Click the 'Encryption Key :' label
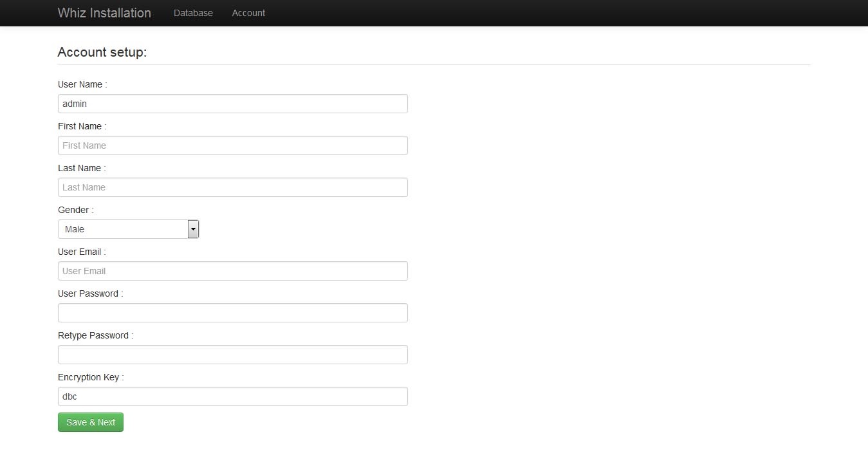 (91, 377)
